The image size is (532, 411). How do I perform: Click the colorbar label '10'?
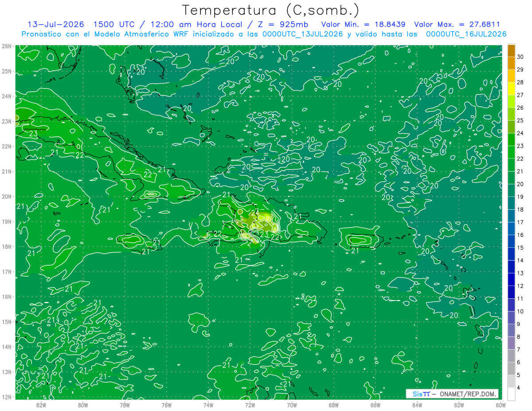(520, 312)
